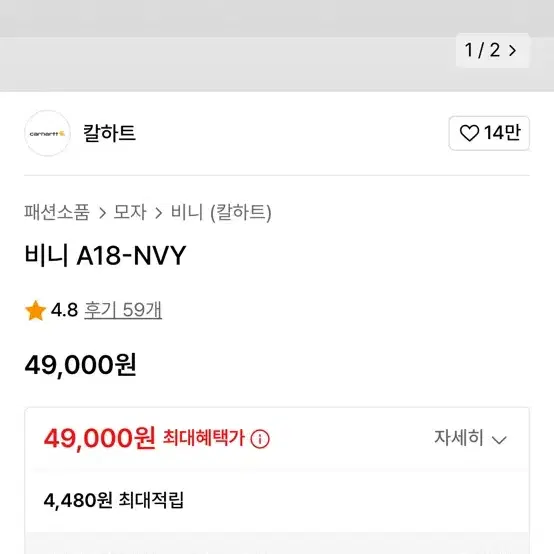Viewport: 554px width, 554px height.
Task: Click the 1 / 2 image counter
Action: [483, 50]
